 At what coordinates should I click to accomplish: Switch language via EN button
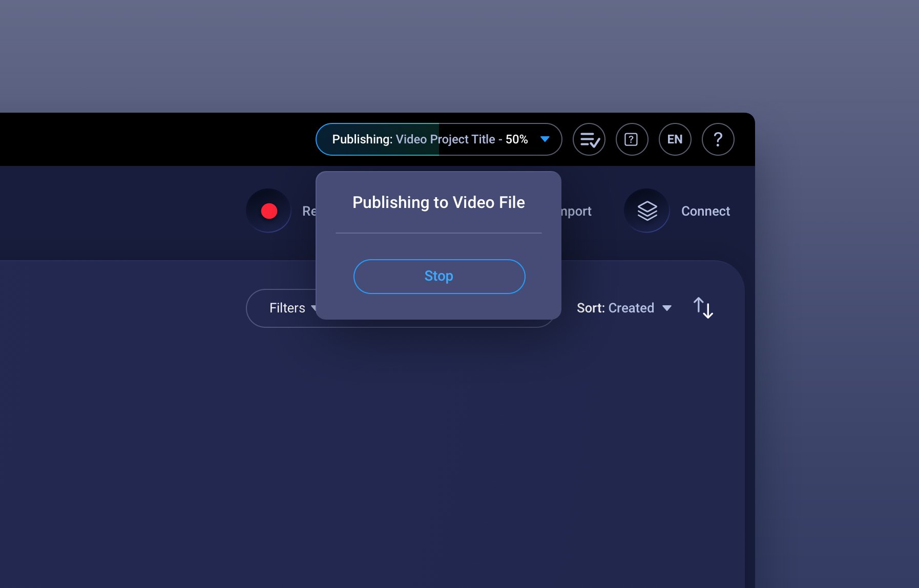[675, 139]
